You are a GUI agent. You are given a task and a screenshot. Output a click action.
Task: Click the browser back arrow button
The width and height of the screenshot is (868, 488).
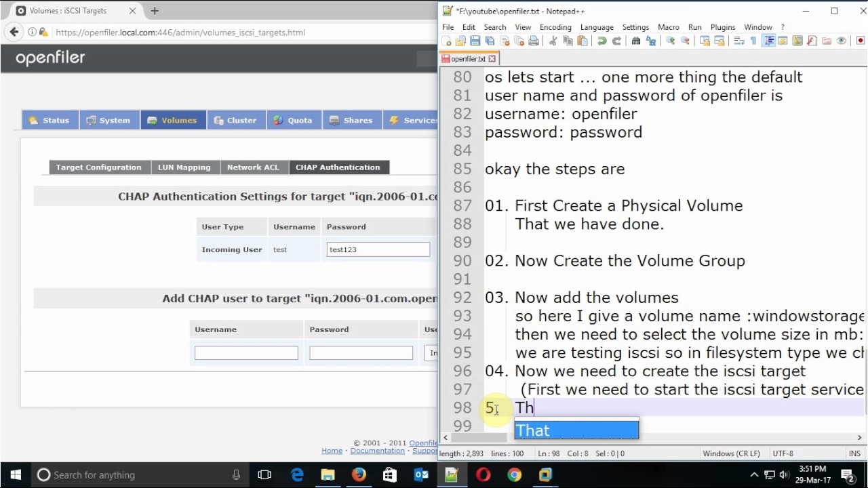click(x=14, y=32)
